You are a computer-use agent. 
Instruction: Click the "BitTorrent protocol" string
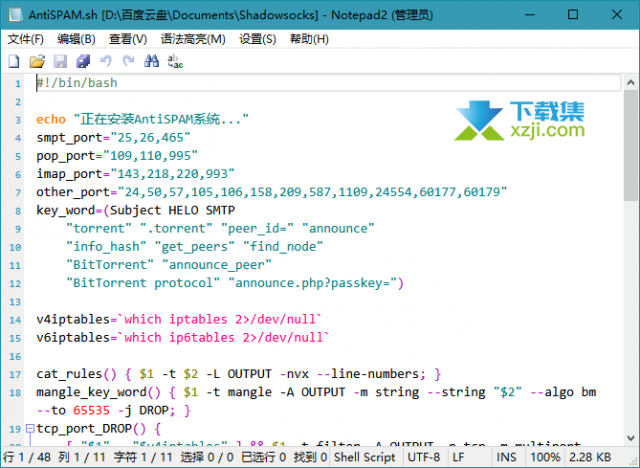click(143, 283)
